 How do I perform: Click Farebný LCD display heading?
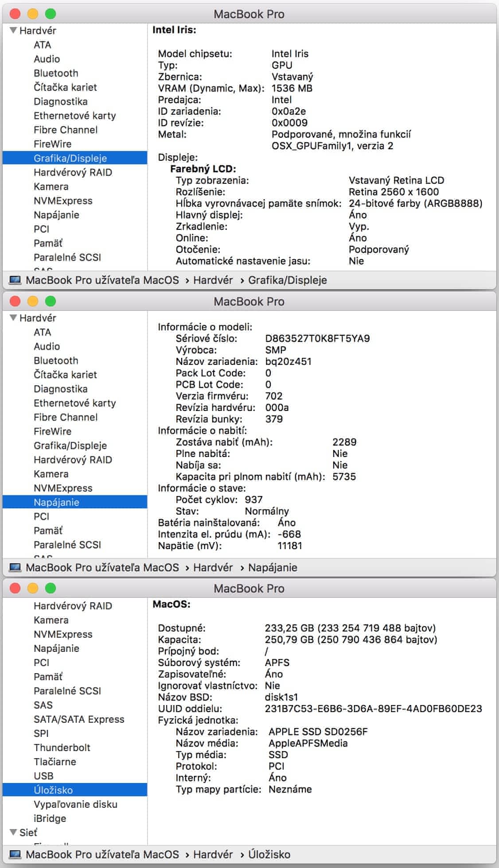pos(203,169)
